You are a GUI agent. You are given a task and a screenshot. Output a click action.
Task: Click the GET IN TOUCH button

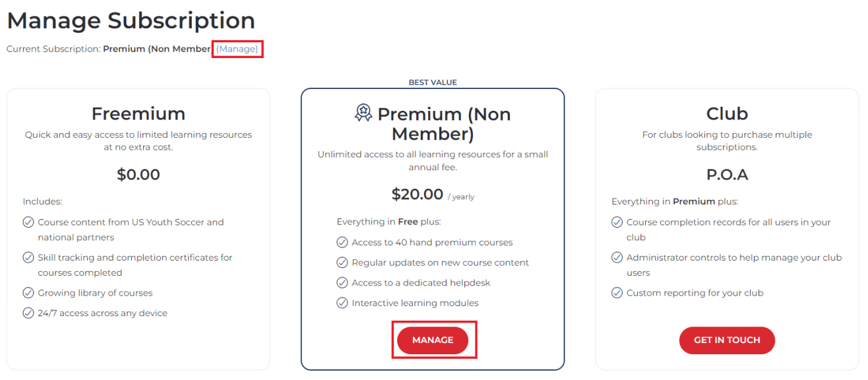(x=727, y=340)
